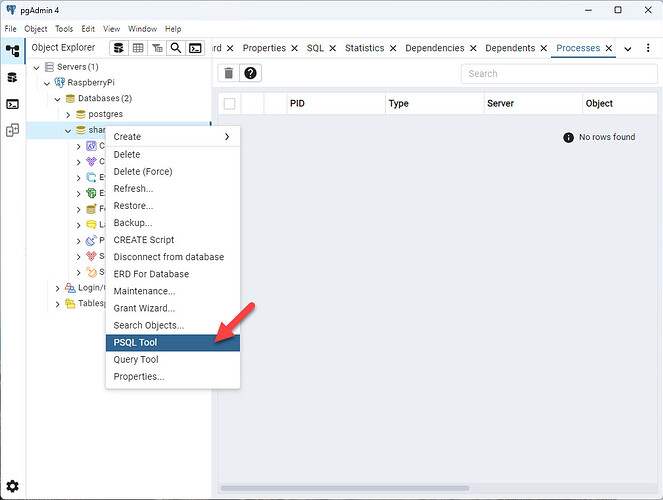Image resolution: width=663 pixels, height=500 pixels.
Task: Open the Object Explorer sidebar icon
Action: pyautogui.click(x=12, y=51)
